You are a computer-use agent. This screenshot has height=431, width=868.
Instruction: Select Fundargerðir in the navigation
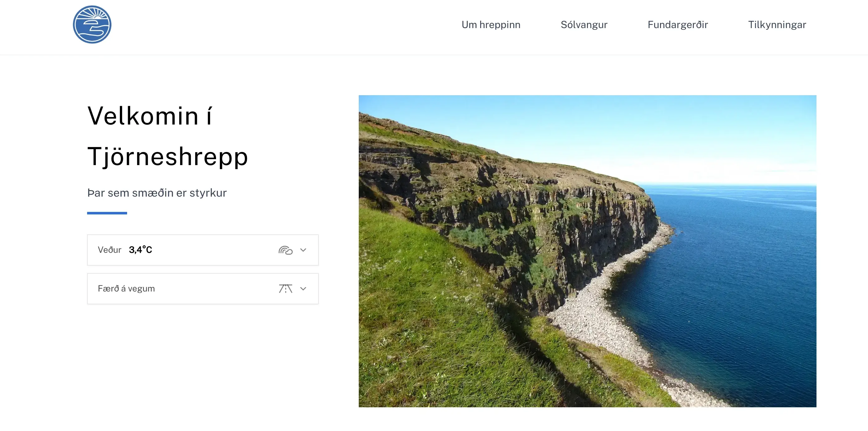point(678,24)
